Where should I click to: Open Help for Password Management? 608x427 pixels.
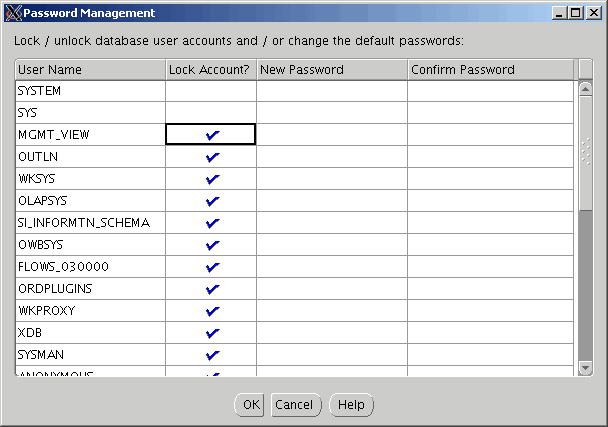pyautogui.click(x=351, y=405)
